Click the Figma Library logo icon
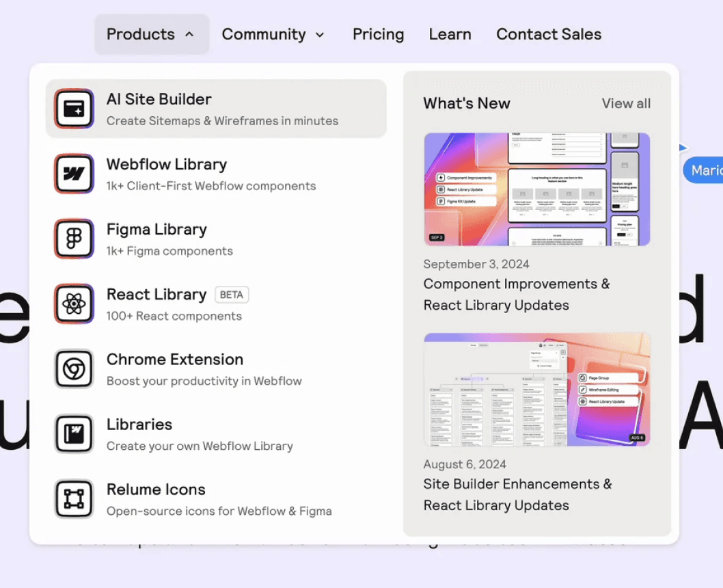 pos(74,239)
